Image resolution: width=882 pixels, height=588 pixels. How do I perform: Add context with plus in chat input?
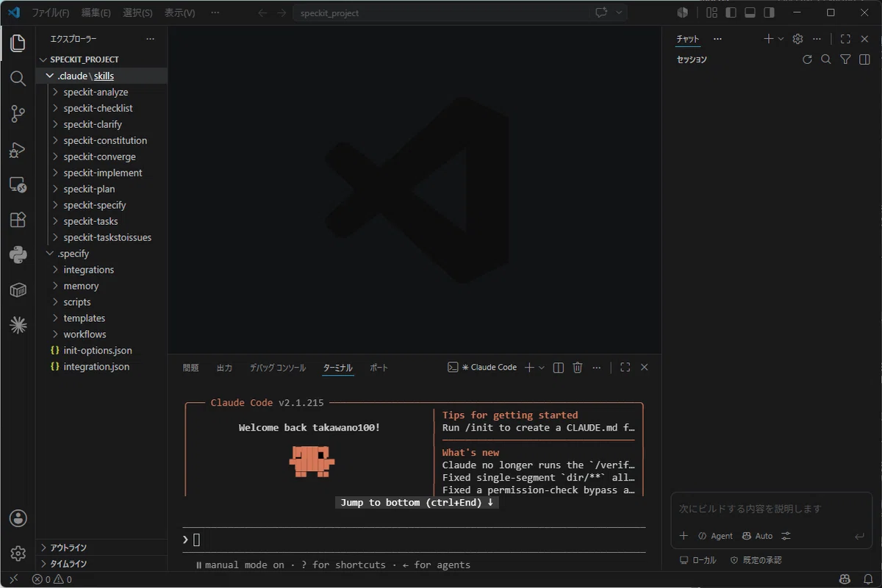tap(684, 536)
